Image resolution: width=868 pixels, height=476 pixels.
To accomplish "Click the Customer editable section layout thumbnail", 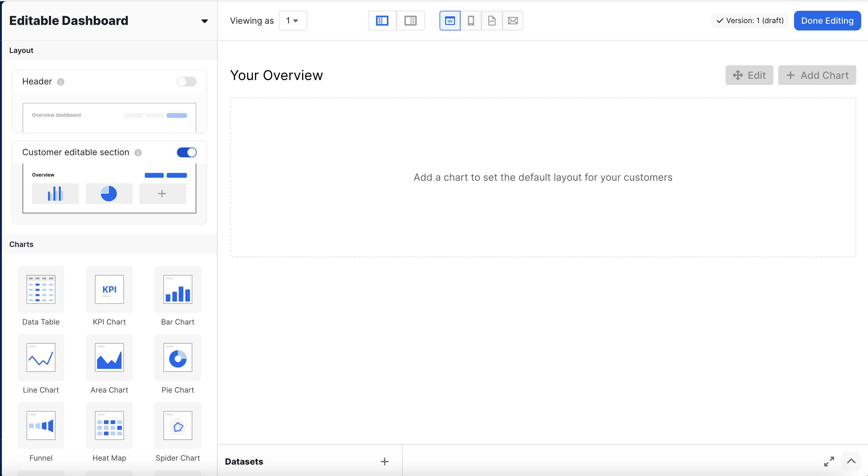I will pyautogui.click(x=109, y=188).
